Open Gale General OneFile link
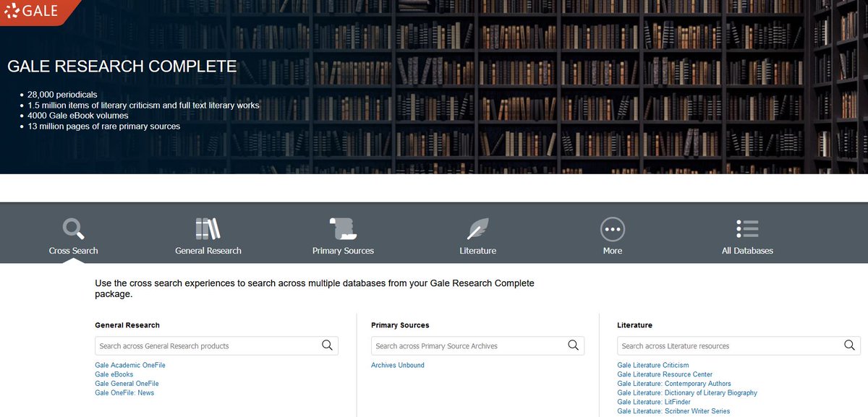Screen dimensions: 868x417 (x=127, y=384)
